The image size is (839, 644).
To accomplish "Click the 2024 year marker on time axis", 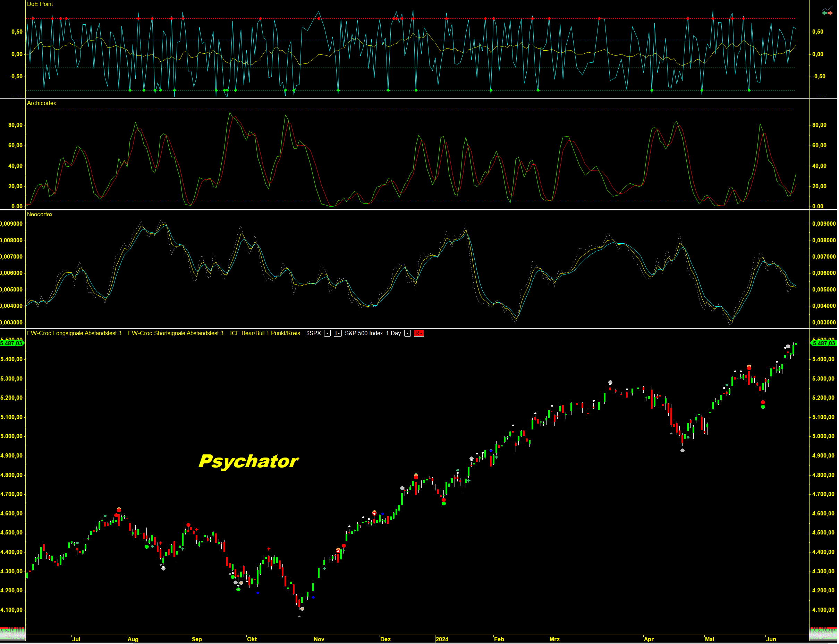I will coord(442,639).
